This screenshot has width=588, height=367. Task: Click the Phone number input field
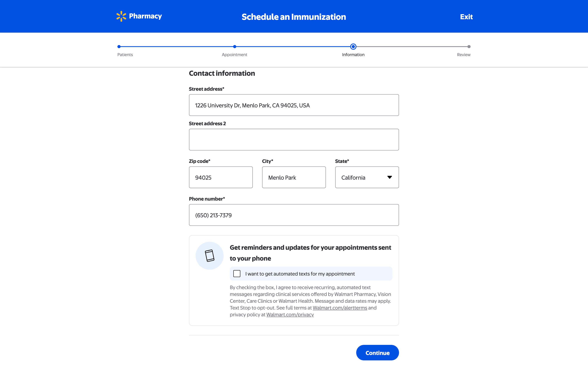point(294,215)
